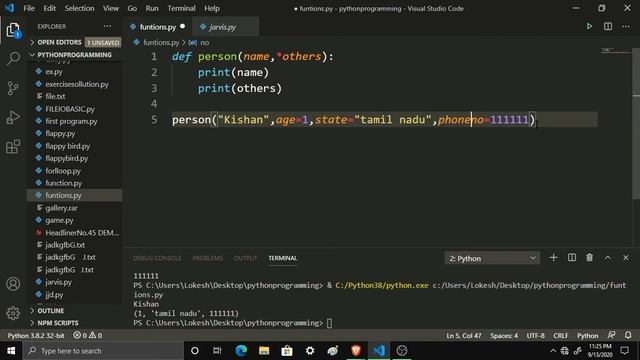Click the Windows Start button

coord(11,351)
